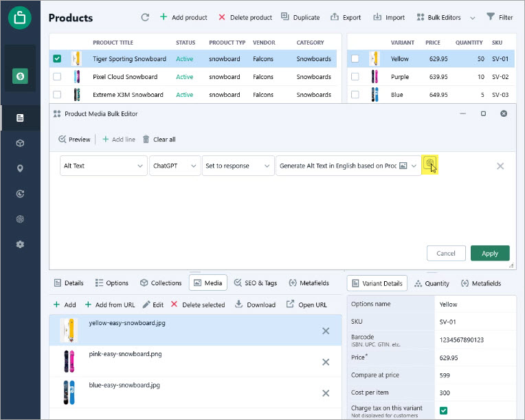The height and width of the screenshot is (420, 525).
Task: Click the highlighted ChatGPT generate icon
Action: coord(430,164)
